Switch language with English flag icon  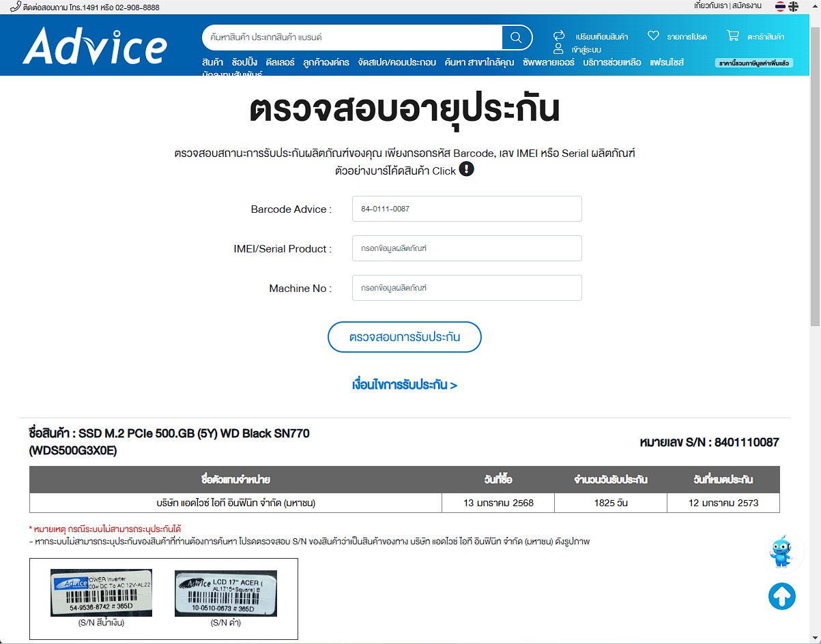794,6
